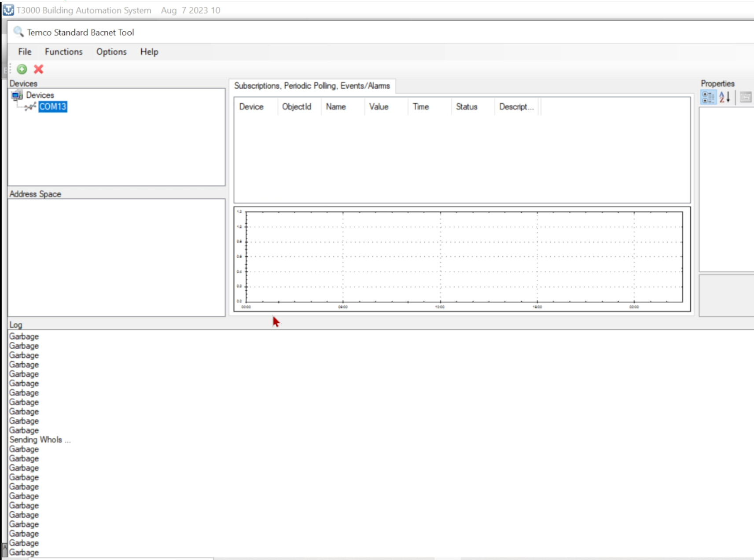Viewport: 754px width, 560px height.
Task: Click the ObjectId column header
Action: (x=296, y=107)
